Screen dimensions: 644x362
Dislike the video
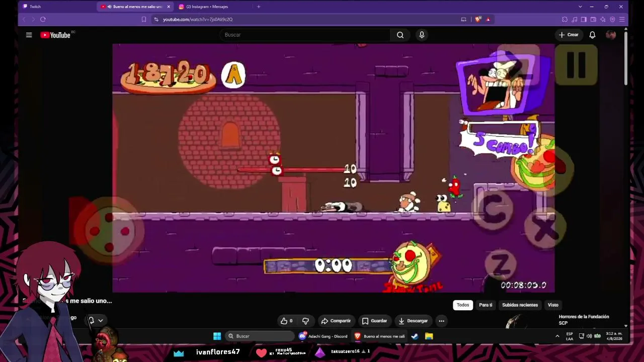(305, 321)
